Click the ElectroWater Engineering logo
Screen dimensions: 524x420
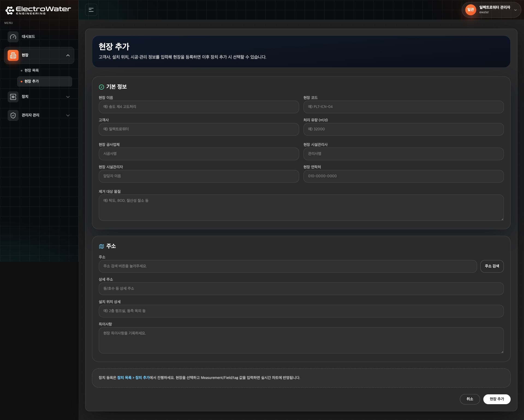click(38, 10)
